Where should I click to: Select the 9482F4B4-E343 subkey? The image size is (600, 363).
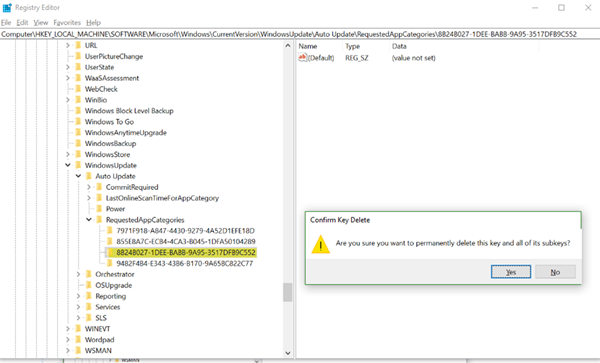(184, 263)
